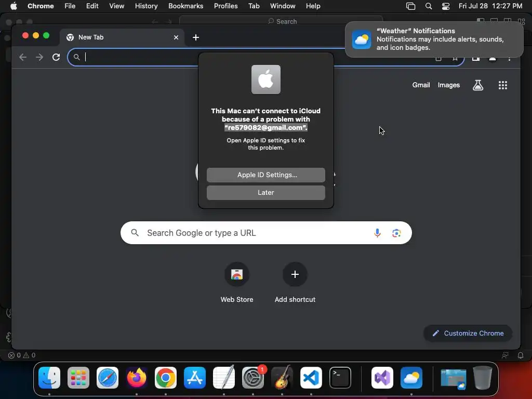Open Visual Studio purple icon in Dock

click(382, 378)
